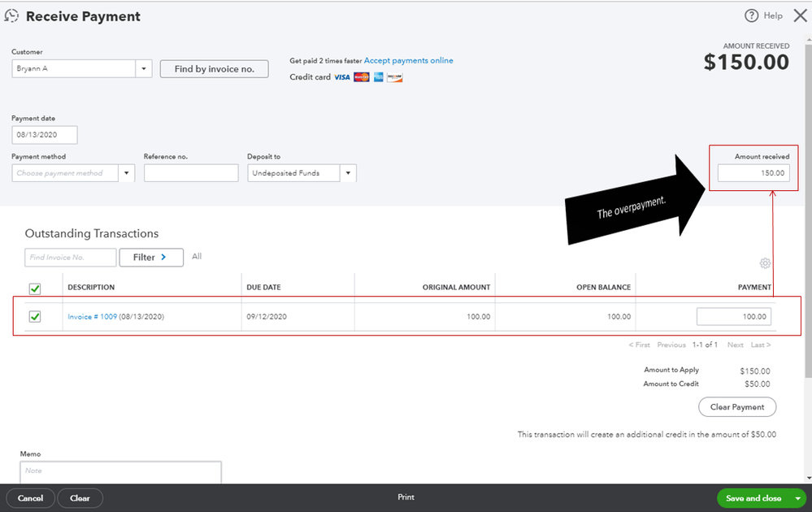Click the Previous pagination link
This screenshot has width=812, height=512.
671,345
